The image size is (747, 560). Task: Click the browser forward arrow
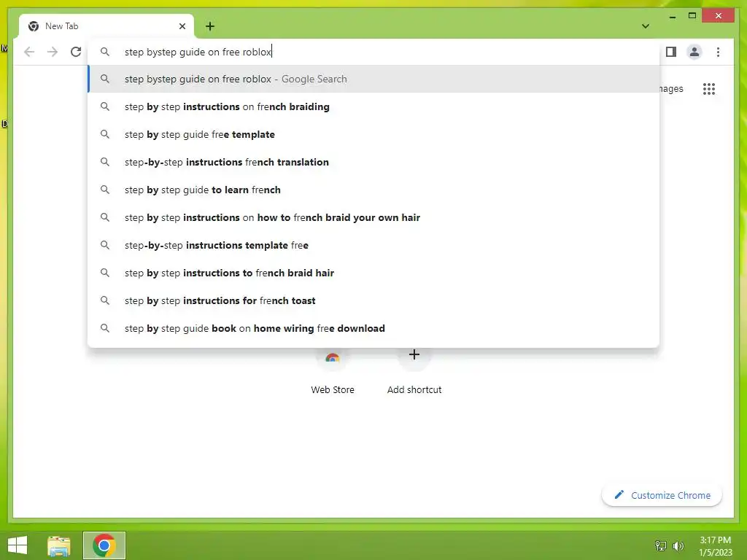tap(53, 52)
